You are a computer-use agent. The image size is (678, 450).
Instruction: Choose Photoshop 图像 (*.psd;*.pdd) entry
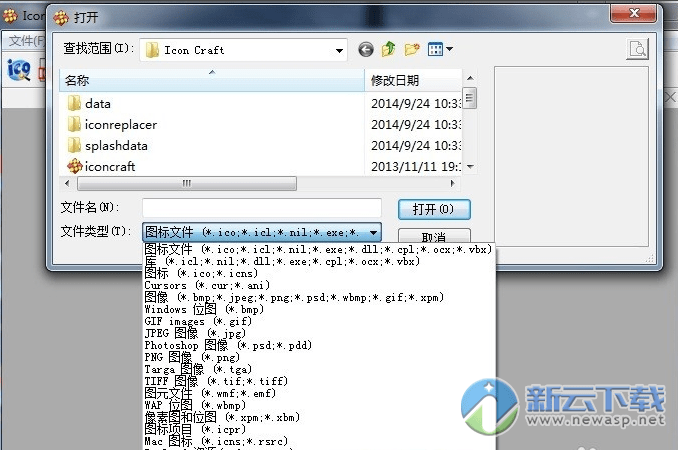(x=318, y=345)
